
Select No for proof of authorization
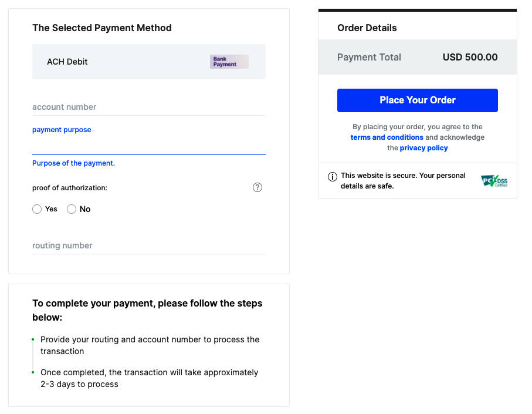point(72,209)
